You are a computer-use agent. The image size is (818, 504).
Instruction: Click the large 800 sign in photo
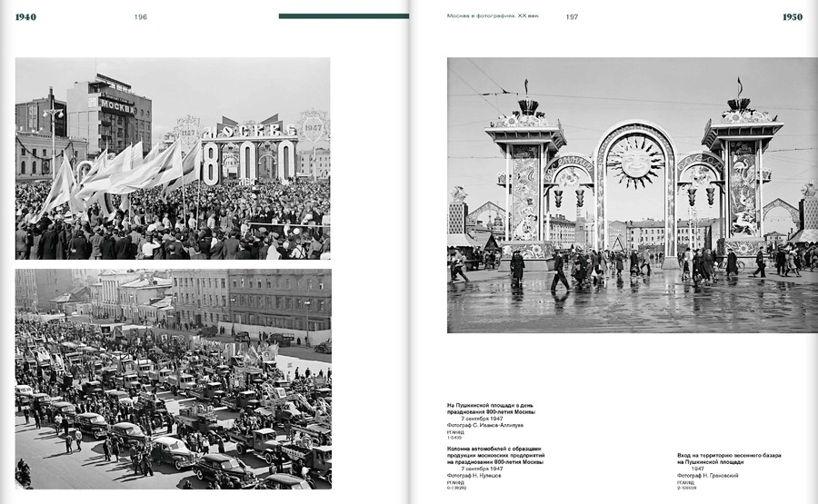[248, 162]
